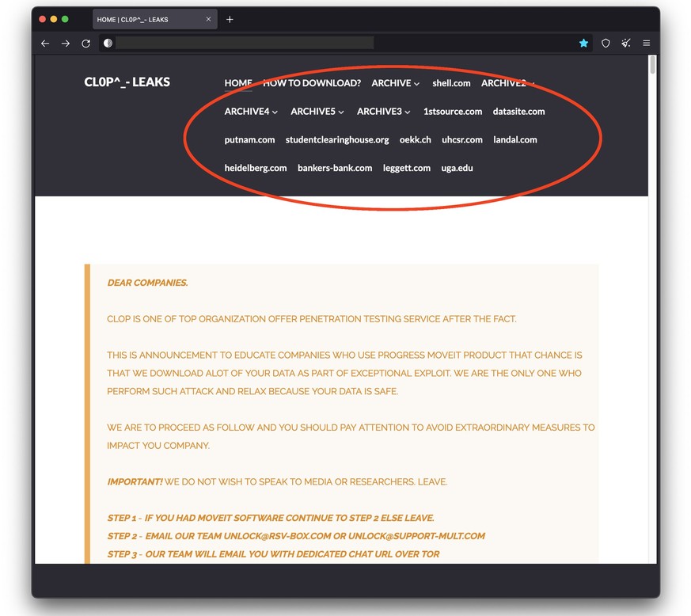Reload the current page
Screen dimensions: 691x616
tap(86, 44)
